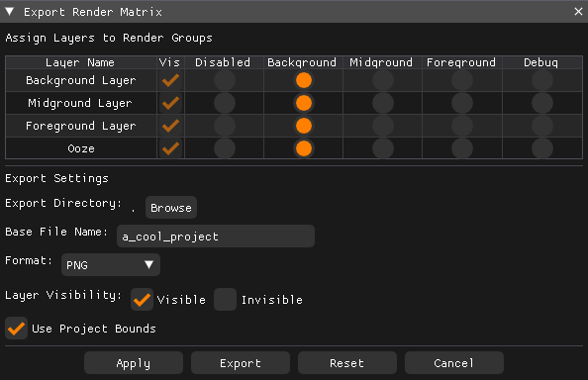Image resolution: width=588 pixels, height=380 pixels.
Task: Toggle Vis checkbox for Background Layer
Action: 170,80
